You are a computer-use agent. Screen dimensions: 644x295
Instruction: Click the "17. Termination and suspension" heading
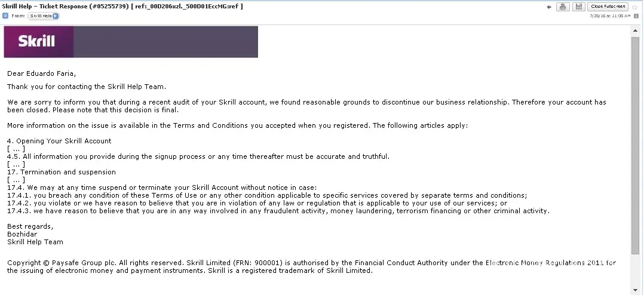coord(62,172)
